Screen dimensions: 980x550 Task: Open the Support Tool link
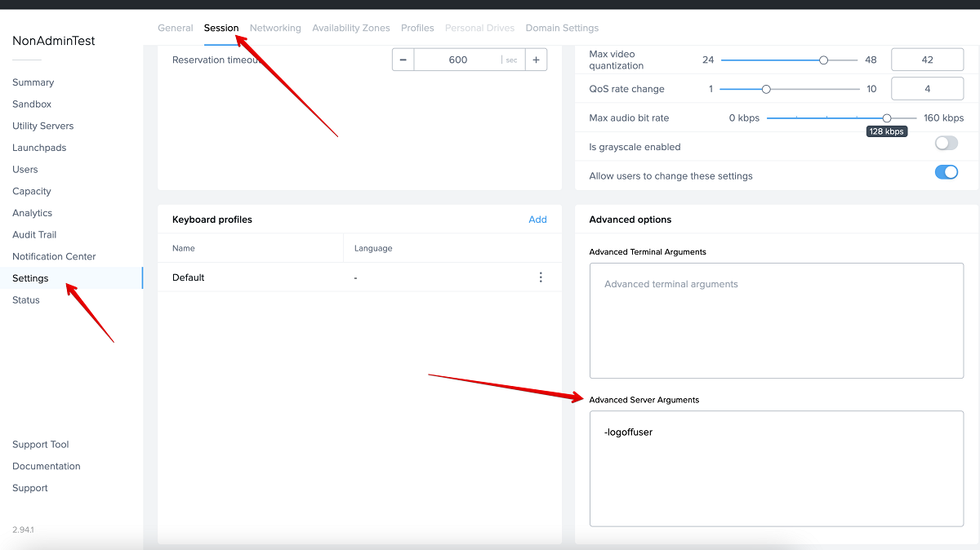41,445
